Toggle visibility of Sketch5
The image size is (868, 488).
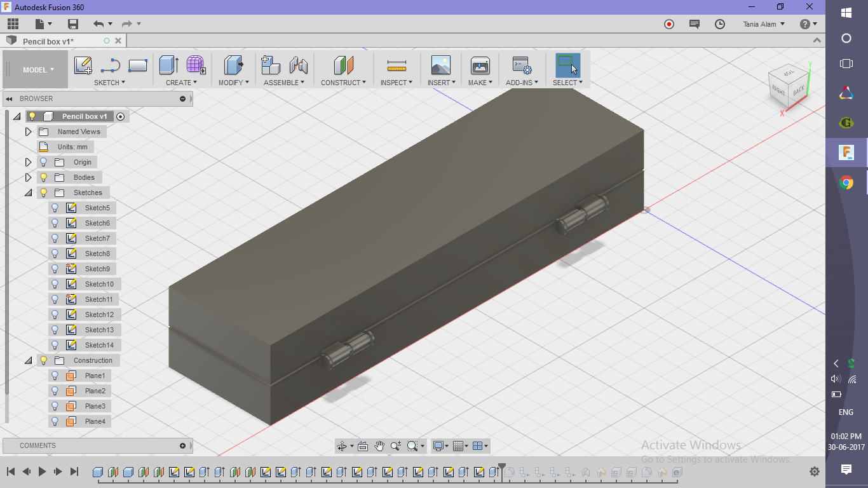(55, 208)
